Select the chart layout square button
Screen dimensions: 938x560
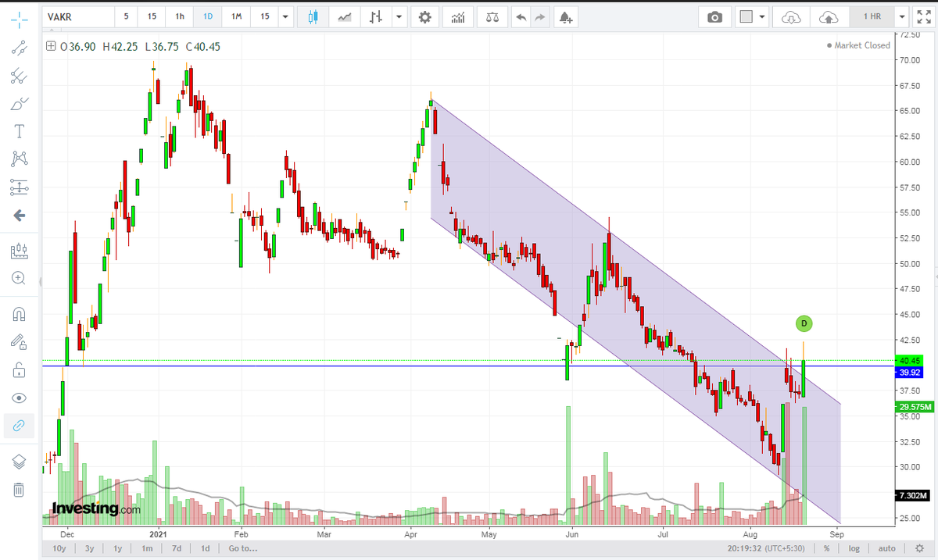(x=745, y=16)
